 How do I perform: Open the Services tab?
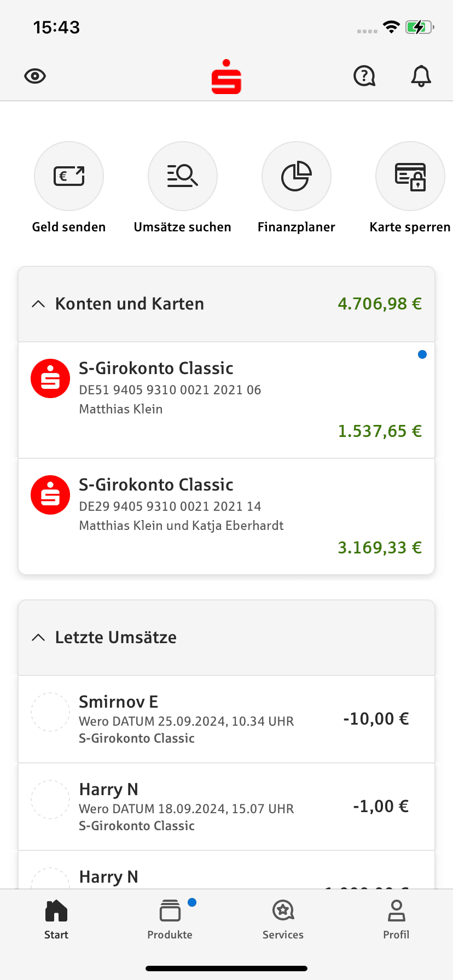pyautogui.click(x=283, y=919)
